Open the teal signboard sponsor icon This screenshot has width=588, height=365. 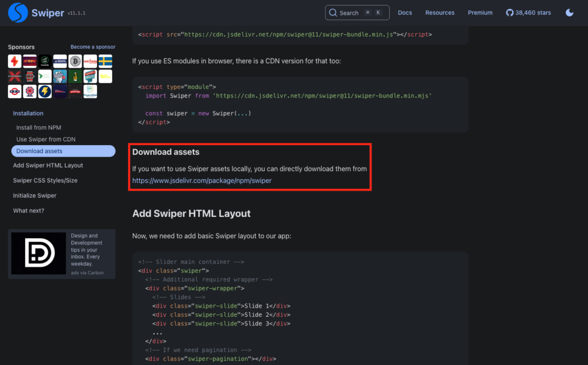(90, 76)
